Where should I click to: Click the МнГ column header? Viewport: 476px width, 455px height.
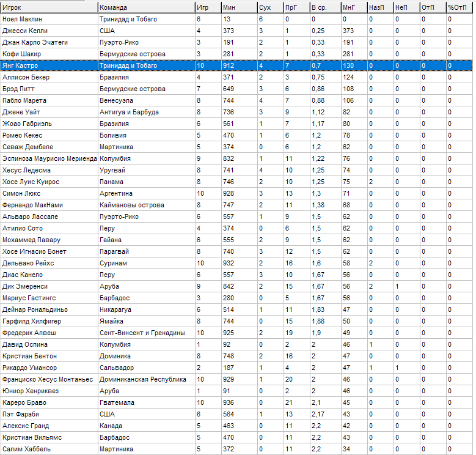tap(354, 7)
